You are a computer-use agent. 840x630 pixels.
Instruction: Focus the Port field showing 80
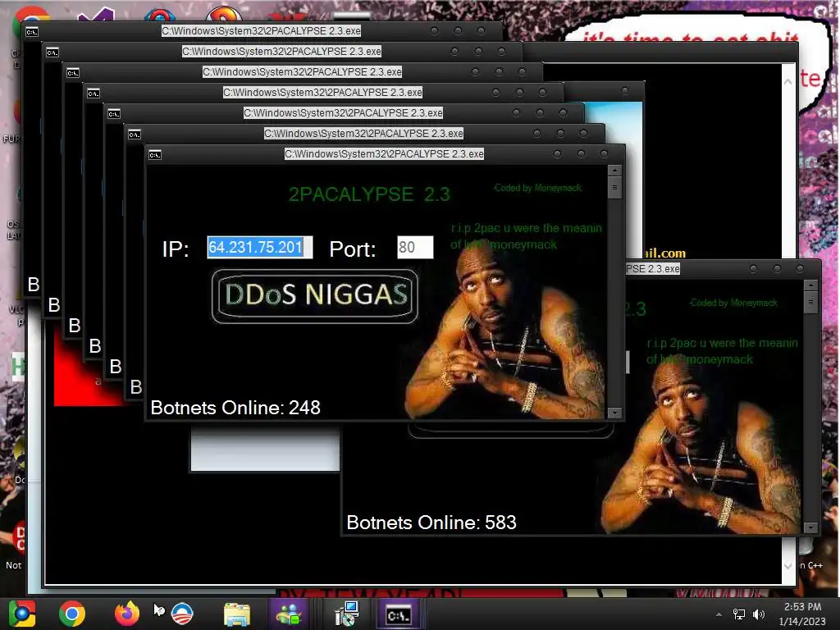pos(415,248)
